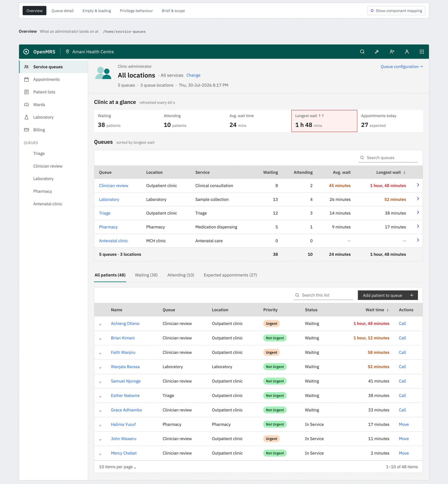The width and height of the screenshot is (448, 484).
Task: Open Triage in sidebar queues list
Action: coord(39,154)
